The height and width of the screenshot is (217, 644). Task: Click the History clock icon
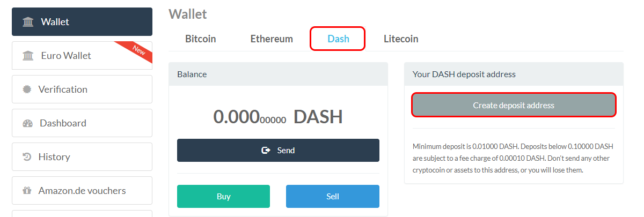[x=27, y=157]
